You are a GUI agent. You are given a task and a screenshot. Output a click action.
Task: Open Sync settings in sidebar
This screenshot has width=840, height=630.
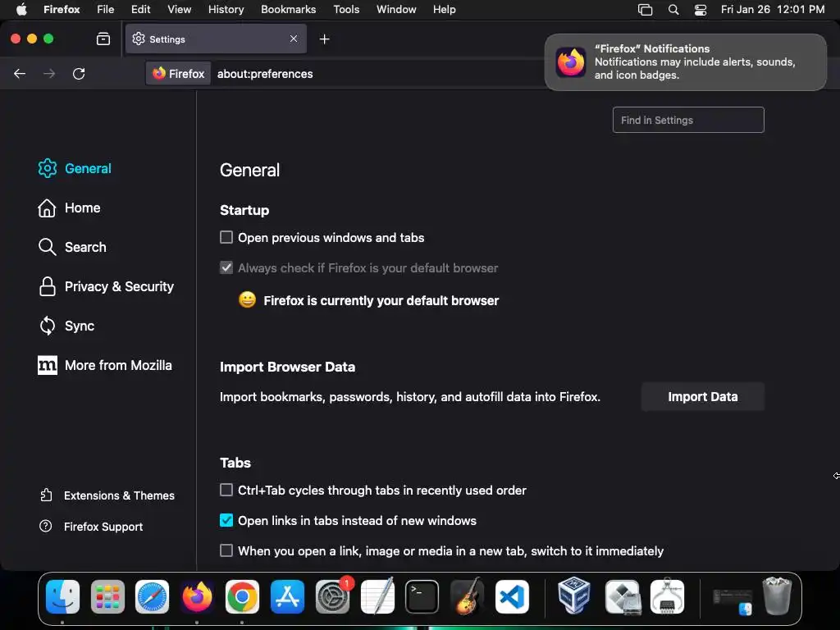[x=66, y=326]
